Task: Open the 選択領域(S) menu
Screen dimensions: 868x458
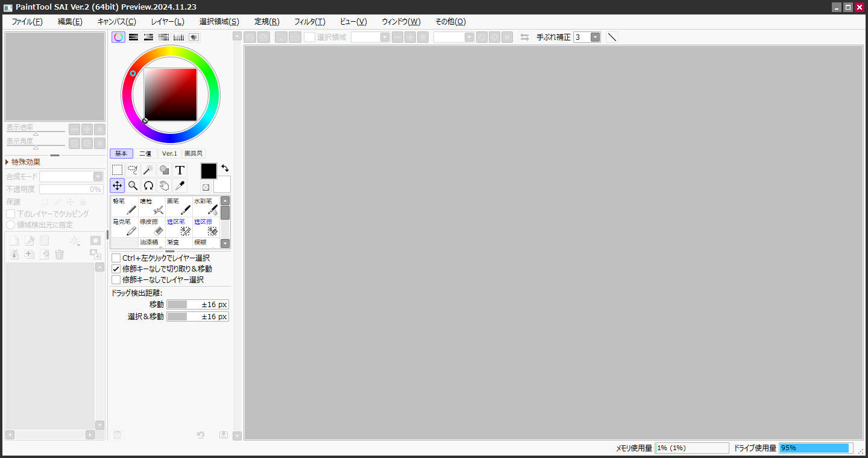Action: pos(219,22)
